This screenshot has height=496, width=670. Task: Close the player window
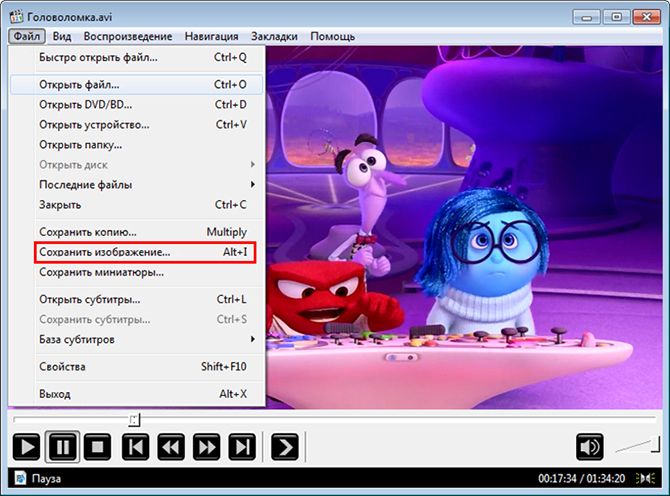tap(646, 18)
